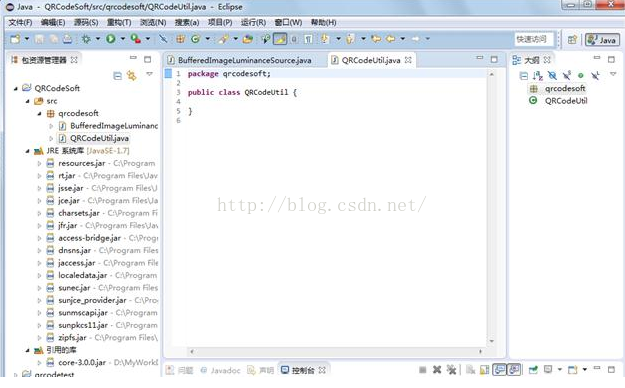The width and height of the screenshot is (625, 388).
Task: Click the Save All toolbar icon
Action: click(x=54, y=39)
